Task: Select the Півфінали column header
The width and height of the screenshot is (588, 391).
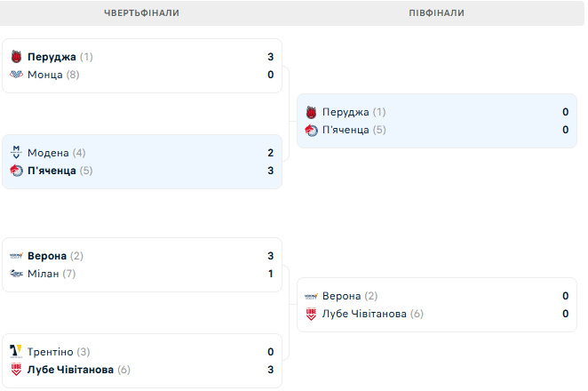Action: point(436,13)
